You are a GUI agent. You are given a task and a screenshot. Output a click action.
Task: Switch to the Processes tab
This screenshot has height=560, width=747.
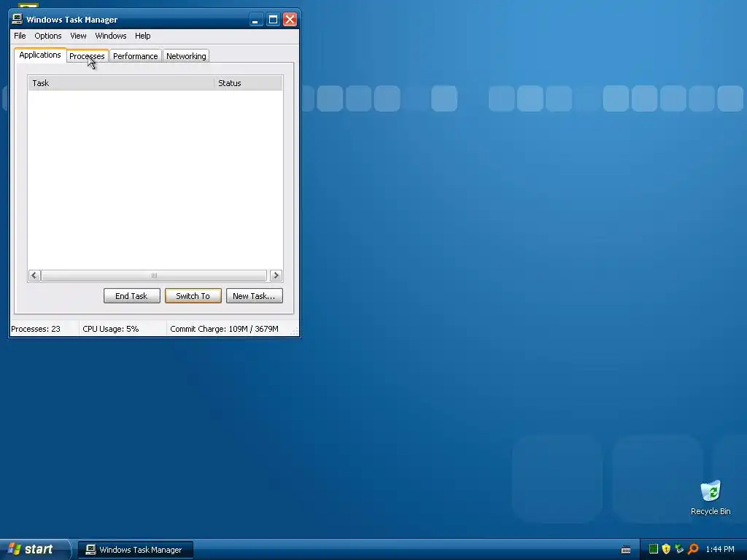click(x=87, y=56)
